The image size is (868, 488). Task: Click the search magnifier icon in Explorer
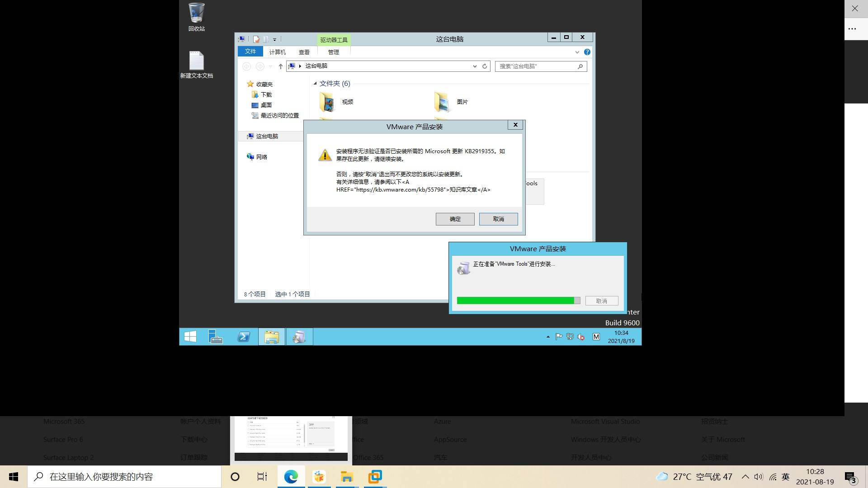[580, 66]
